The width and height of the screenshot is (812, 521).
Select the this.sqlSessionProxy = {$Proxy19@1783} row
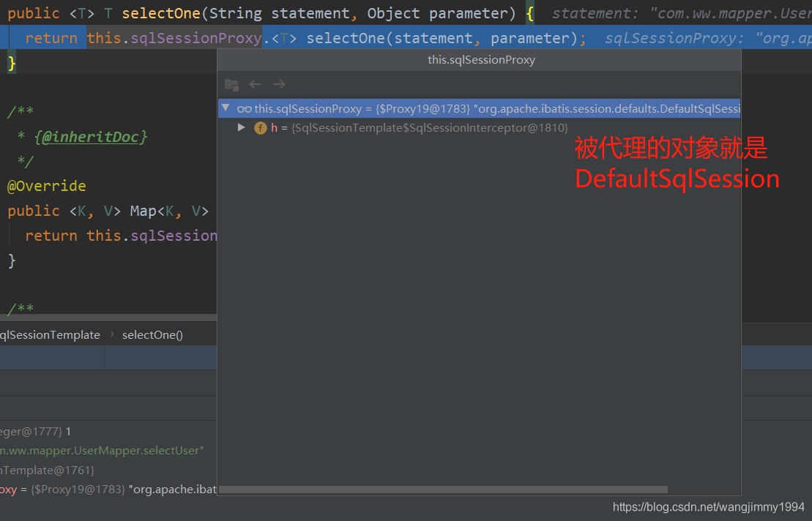[x=479, y=108]
